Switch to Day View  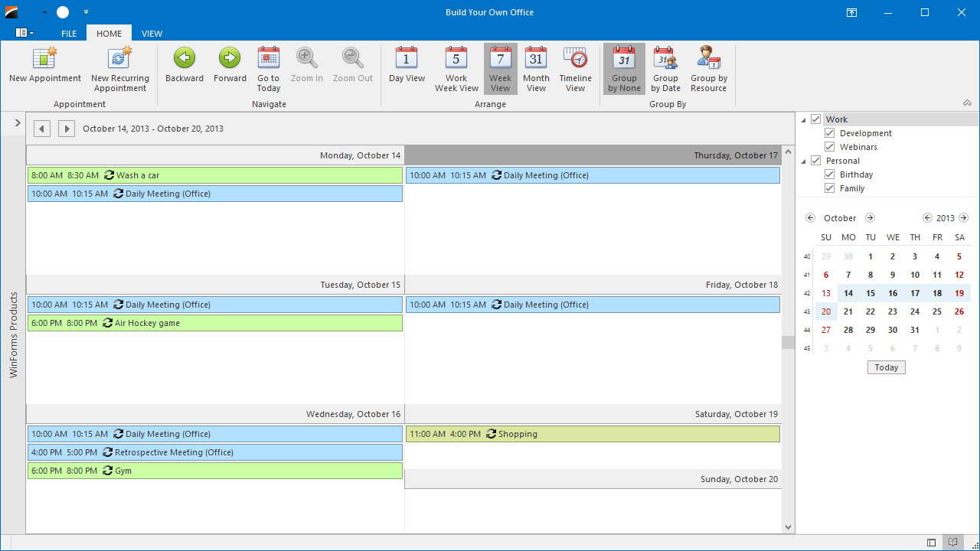point(407,59)
